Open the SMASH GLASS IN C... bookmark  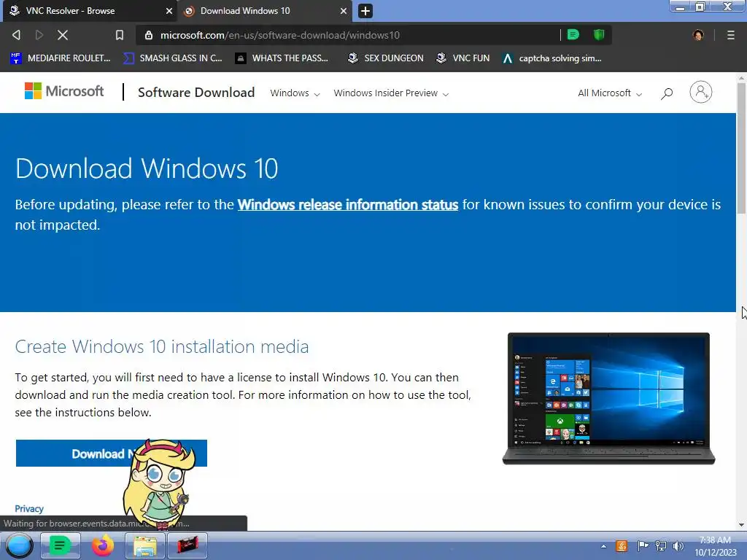click(x=172, y=58)
